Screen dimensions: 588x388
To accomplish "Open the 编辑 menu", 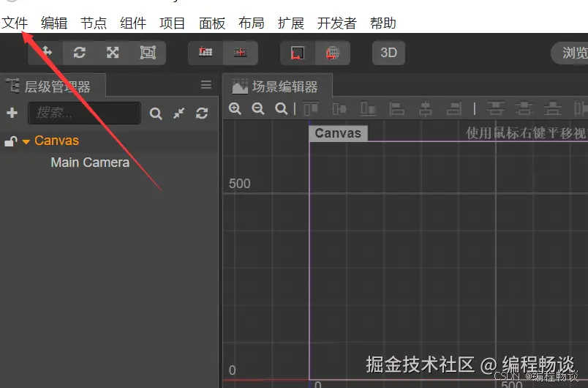I will (54, 23).
